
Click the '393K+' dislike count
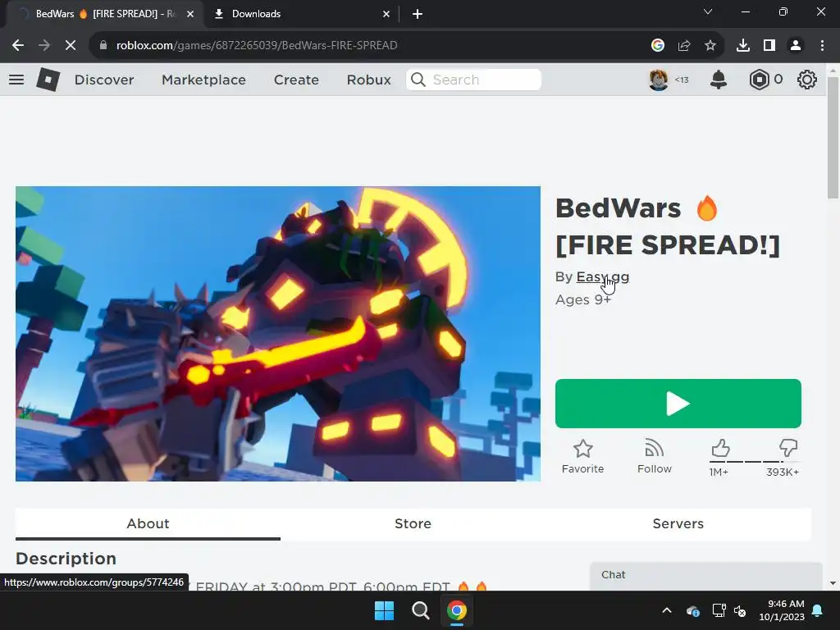[782, 472]
